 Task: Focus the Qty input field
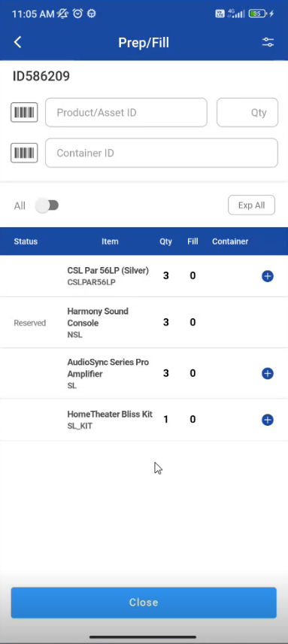(247, 113)
